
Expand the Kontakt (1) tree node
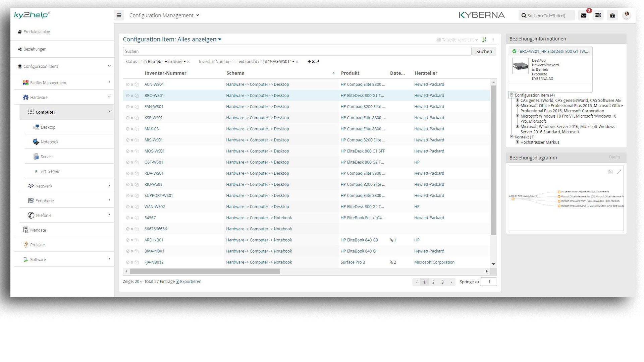pyautogui.click(x=512, y=137)
